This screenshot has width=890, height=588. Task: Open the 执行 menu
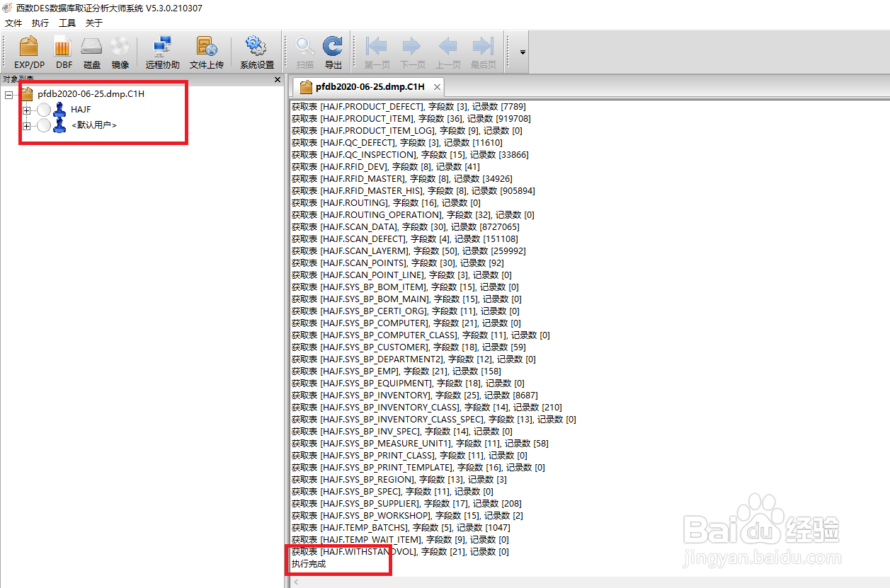[40, 23]
